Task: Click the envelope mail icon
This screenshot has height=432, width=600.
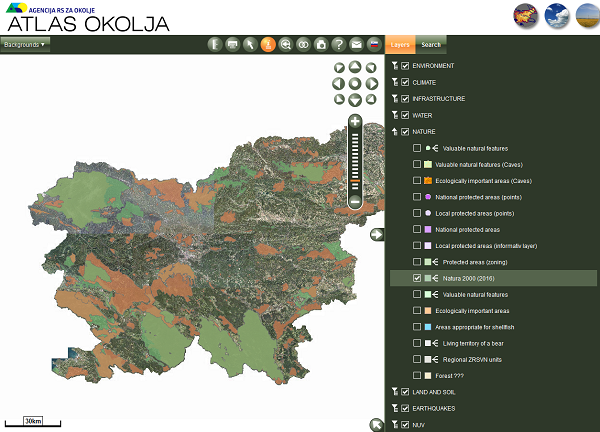Action: point(356,44)
